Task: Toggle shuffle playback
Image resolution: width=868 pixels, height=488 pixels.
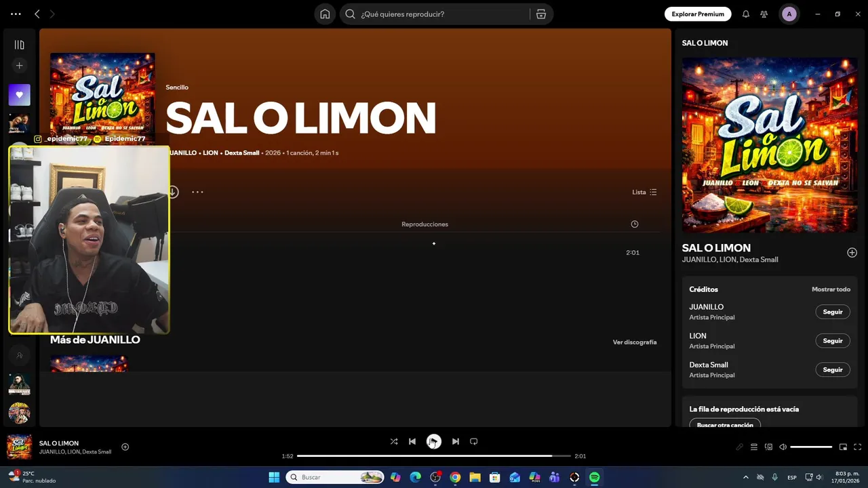Action: pyautogui.click(x=394, y=441)
